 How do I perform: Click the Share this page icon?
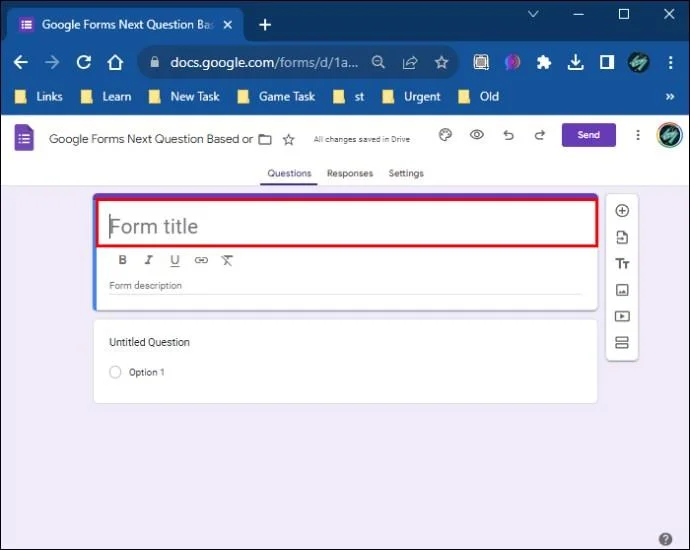click(410, 62)
